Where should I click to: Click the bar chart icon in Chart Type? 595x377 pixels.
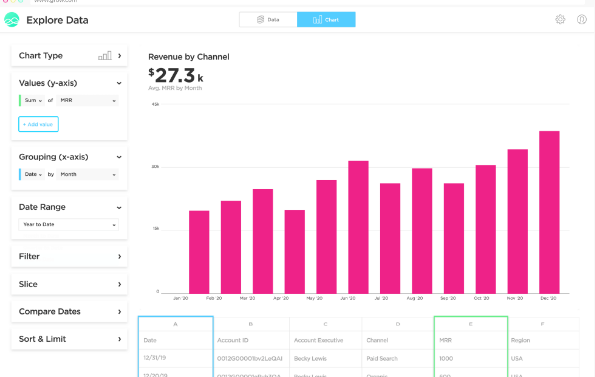coord(105,56)
